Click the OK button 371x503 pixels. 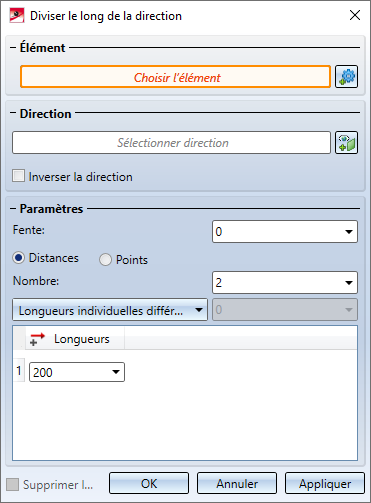149,483
